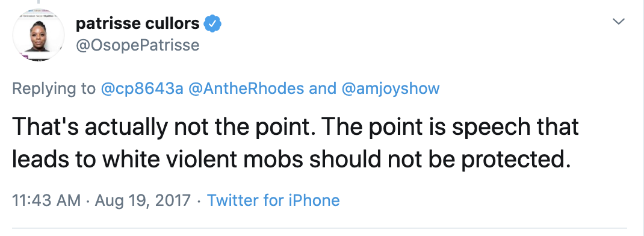
Task: Click the phrase "speech that" in tweet
Action: pyautogui.click(x=515, y=128)
